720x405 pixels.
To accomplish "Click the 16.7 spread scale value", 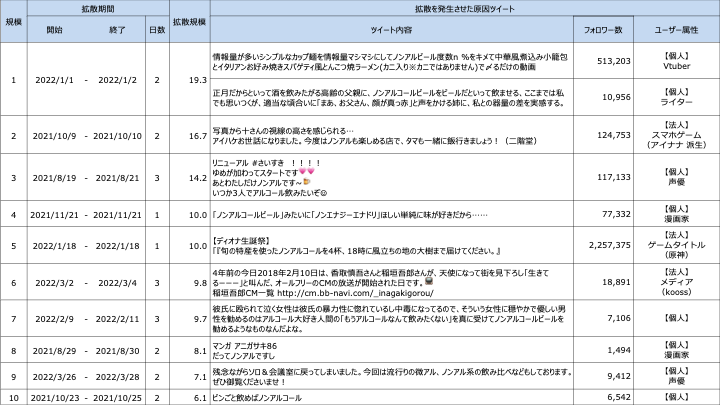I will pos(198,136).
